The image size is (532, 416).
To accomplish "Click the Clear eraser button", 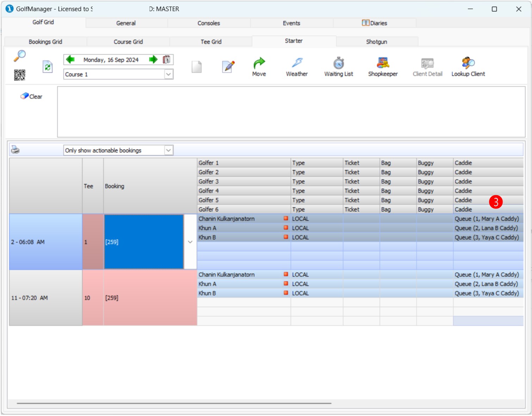I will (x=31, y=96).
